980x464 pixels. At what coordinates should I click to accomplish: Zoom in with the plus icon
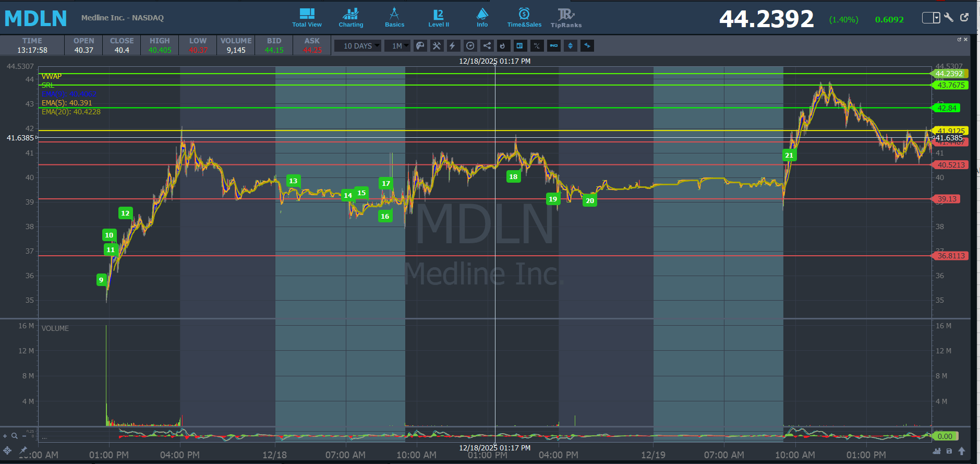(x=5, y=436)
